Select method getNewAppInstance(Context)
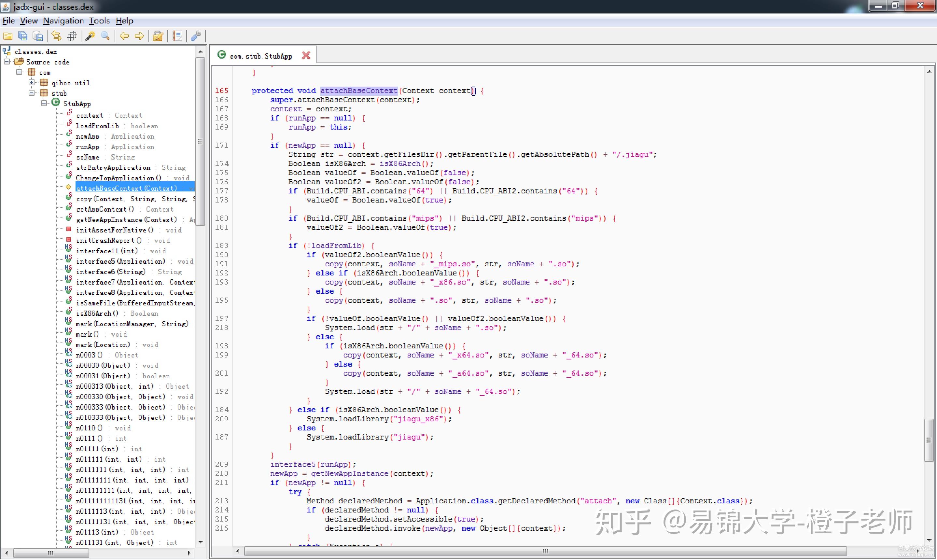The width and height of the screenshot is (937, 560). 135,220
